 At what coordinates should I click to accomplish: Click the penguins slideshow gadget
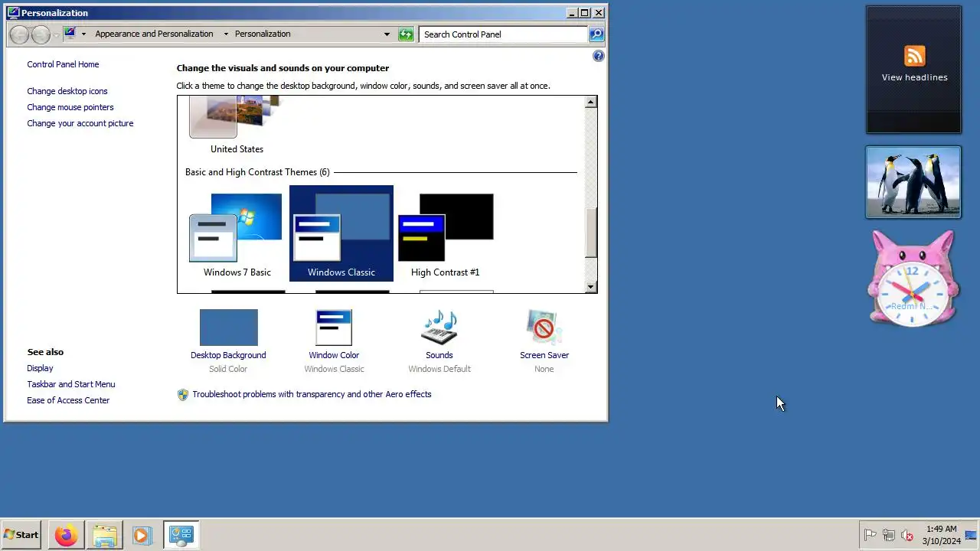click(x=913, y=182)
